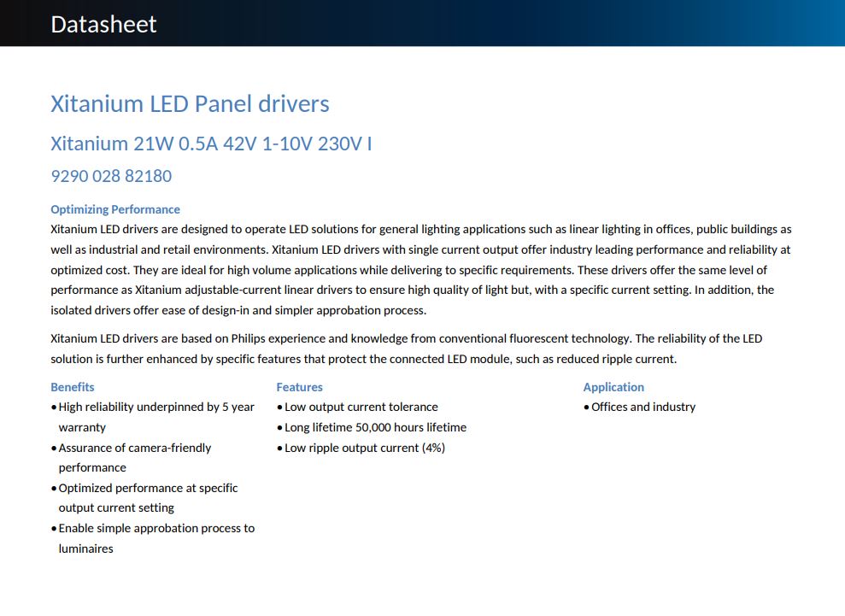This screenshot has width=845, height=616.
Task: Click the Optimizing Performance section heading
Action: coord(115,209)
